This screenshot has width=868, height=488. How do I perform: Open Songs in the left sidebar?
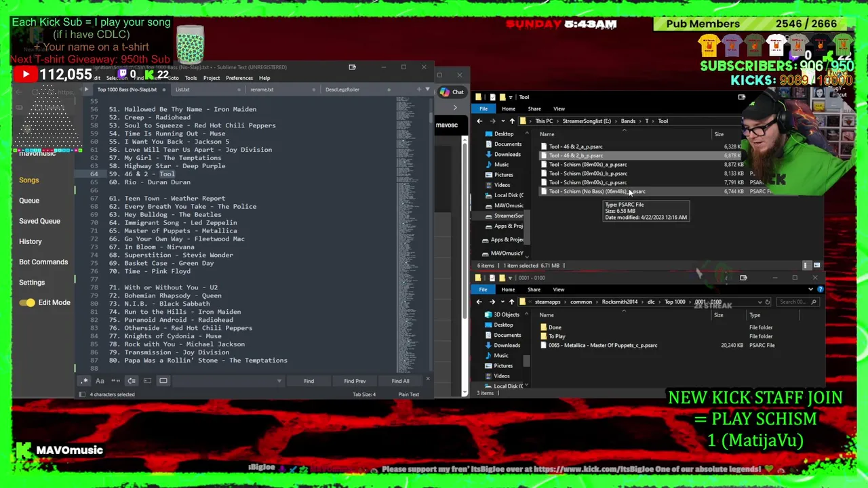tap(29, 180)
